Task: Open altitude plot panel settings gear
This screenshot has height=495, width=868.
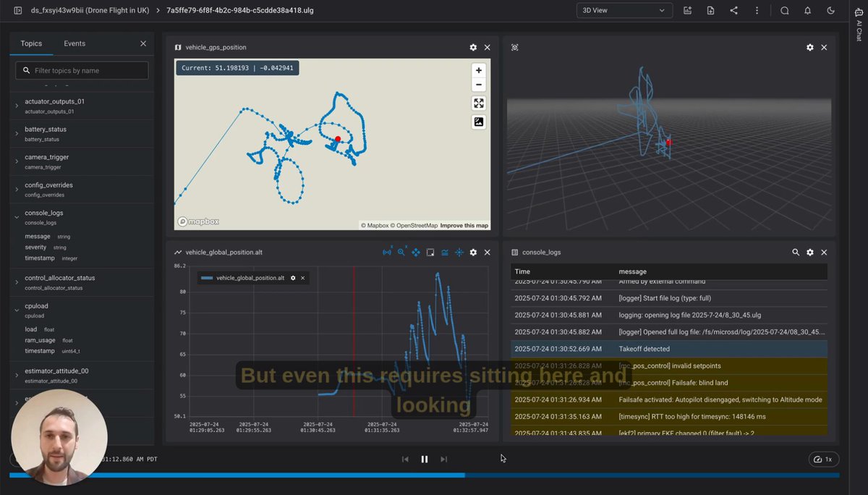Action: coord(473,252)
